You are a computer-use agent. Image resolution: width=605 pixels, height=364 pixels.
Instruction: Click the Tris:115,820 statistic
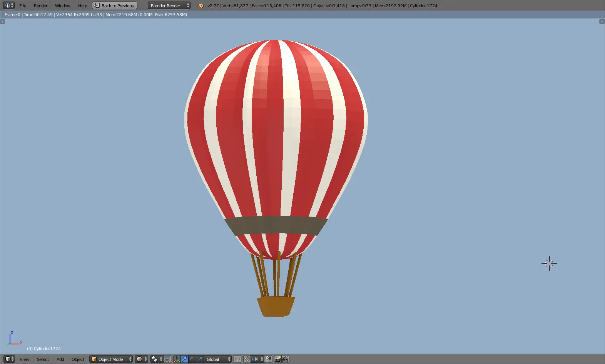[x=297, y=6]
